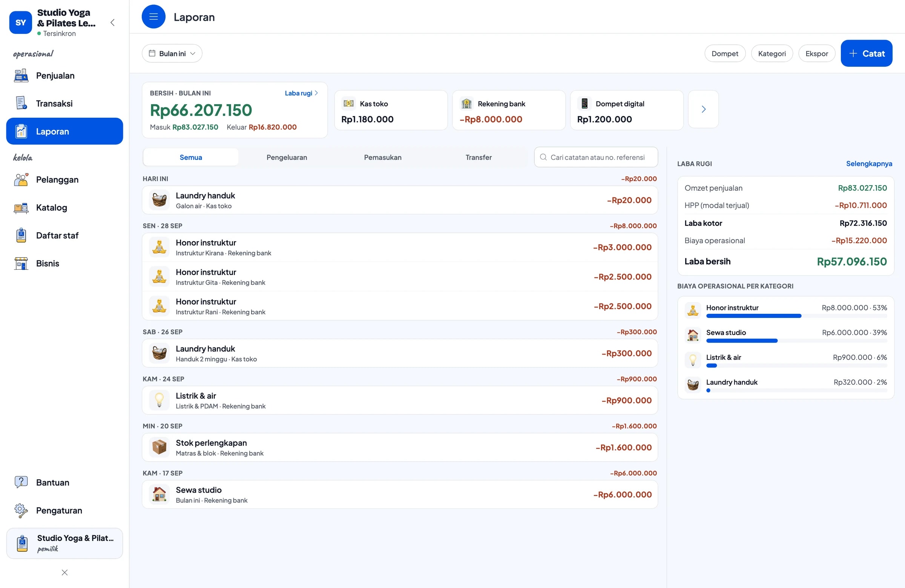Screen dimensions: 905x588
Task: Follow the Laba rugi link
Action: [x=301, y=93]
